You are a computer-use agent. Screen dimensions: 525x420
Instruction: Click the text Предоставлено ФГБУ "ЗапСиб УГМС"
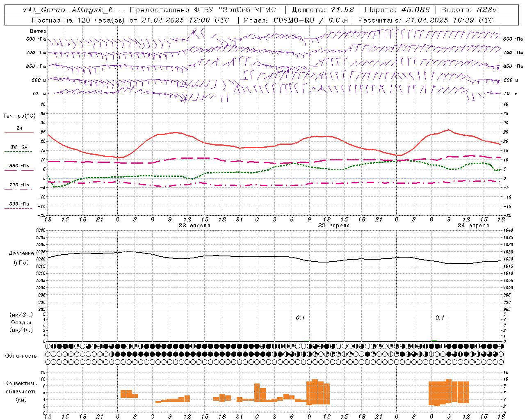[x=204, y=10]
